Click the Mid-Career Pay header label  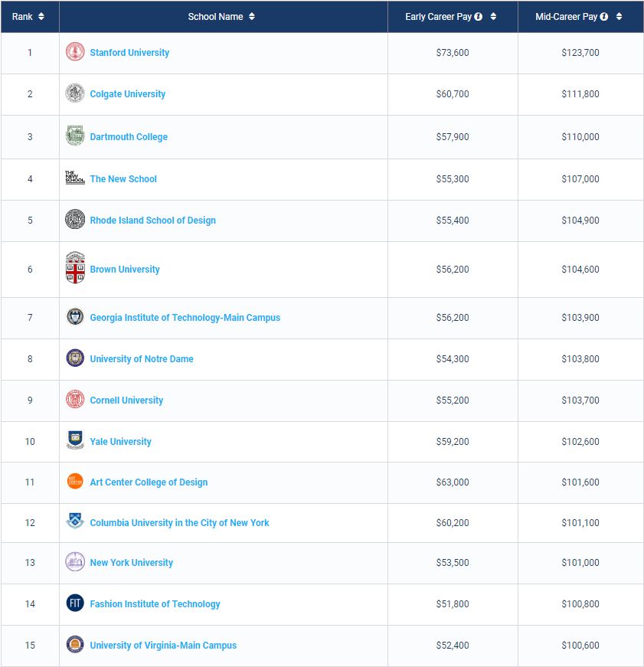coord(567,17)
